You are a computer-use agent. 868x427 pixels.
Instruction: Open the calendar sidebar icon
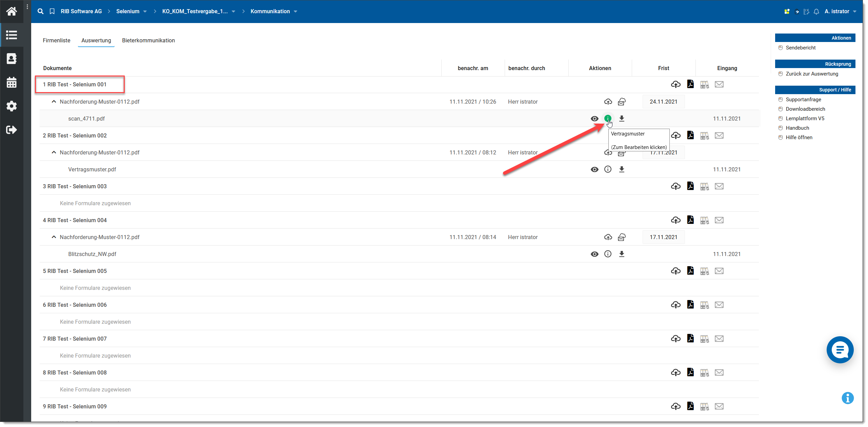(x=12, y=82)
